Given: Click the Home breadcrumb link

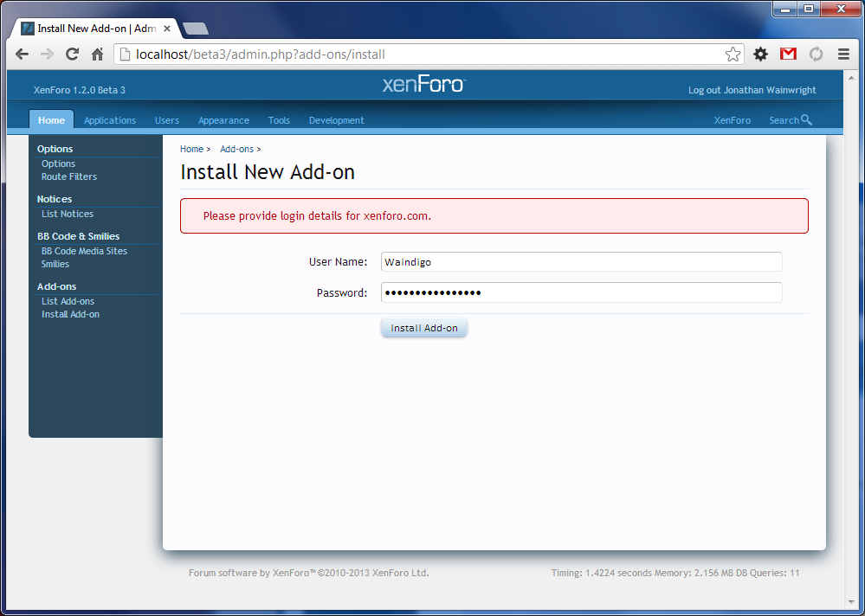Looking at the screenshot, I should [191, 149].
